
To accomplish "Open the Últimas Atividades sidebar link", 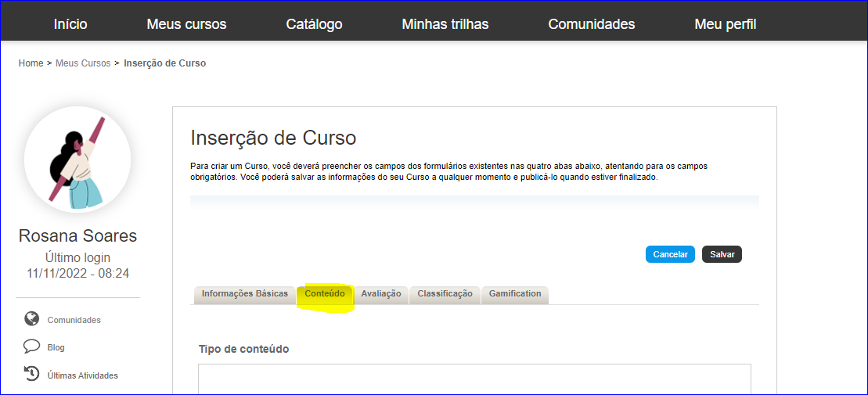I will [82, 375].
